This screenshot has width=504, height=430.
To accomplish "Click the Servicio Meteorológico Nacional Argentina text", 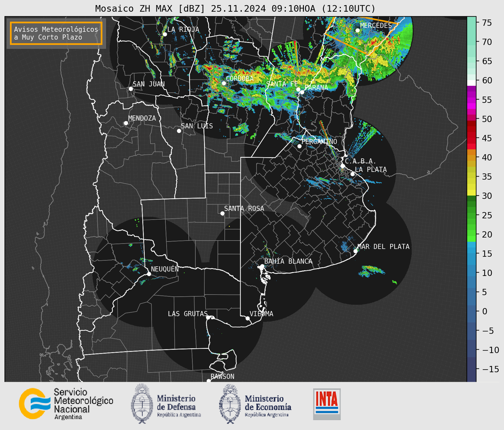I will tap(83, 404).
